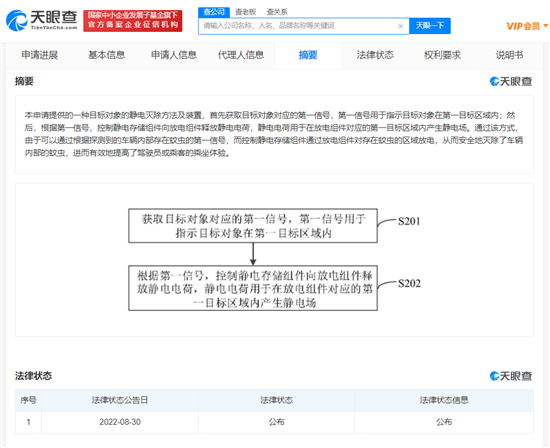Click the Tianyancha logo icon
550x448 pixels.
16,20
